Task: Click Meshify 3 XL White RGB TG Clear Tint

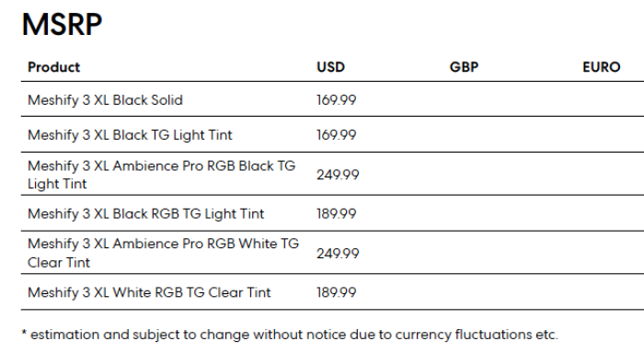Action: [149, 292]
